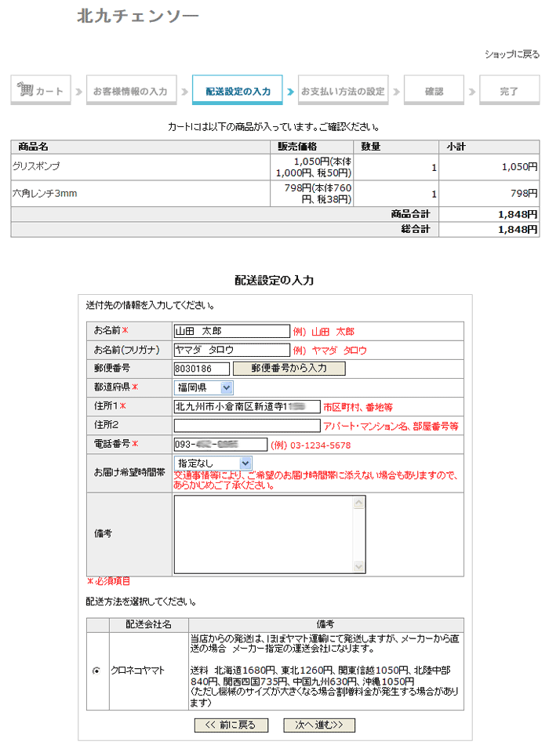549x756 pixels.
Task: Select the 配送設定の入力 step tab
Action: point(238,91)
